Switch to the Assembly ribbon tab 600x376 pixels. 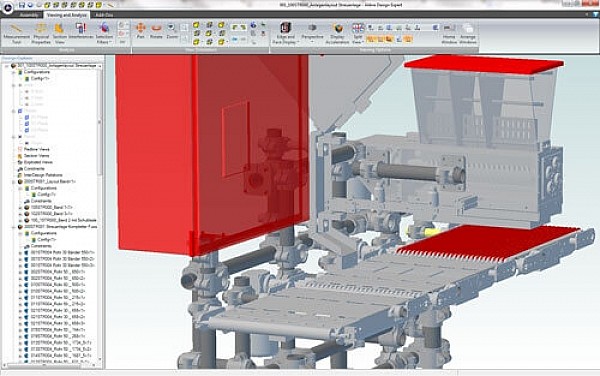click(29, 15)
